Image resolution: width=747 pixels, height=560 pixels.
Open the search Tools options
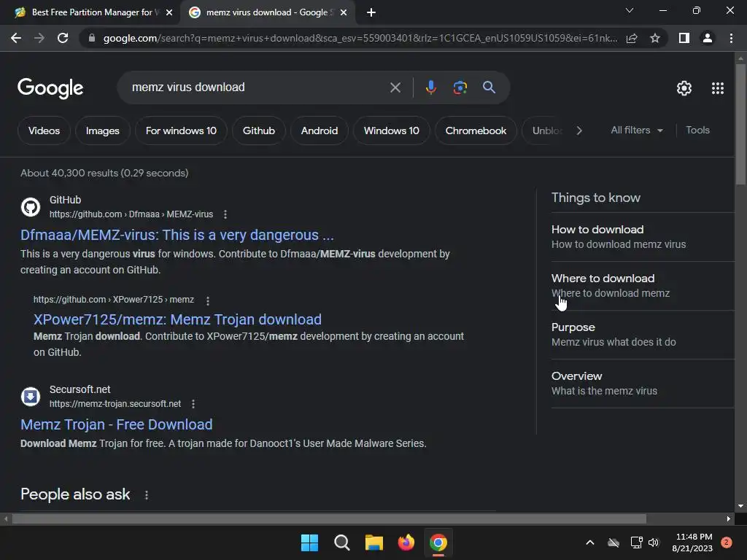click(x=697, y=130)
